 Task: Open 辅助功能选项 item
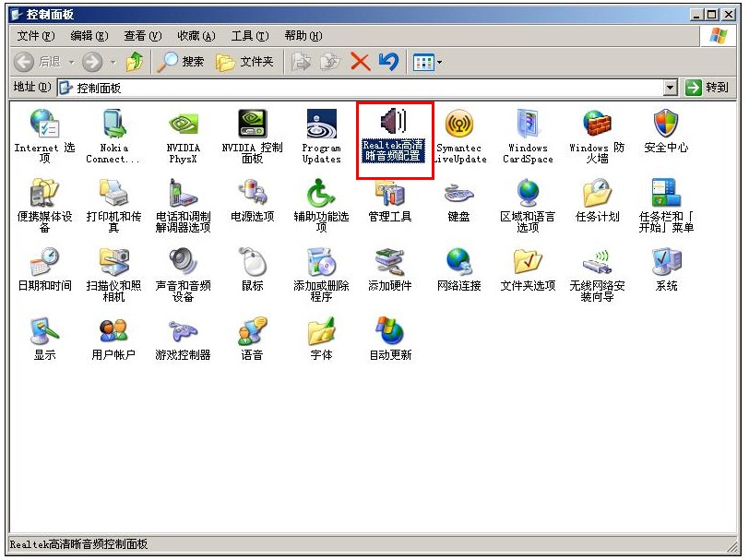tap(322, 205)
